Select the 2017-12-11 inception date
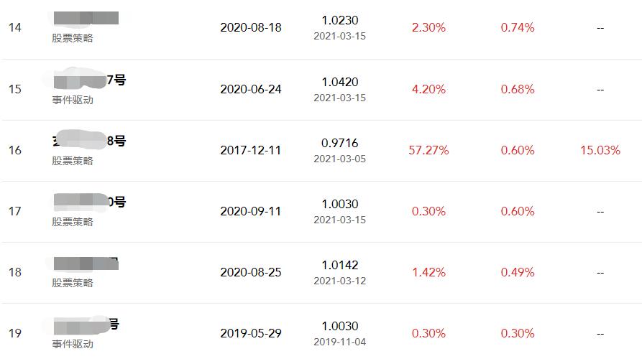Screen dimensions: 642x364 (251, 150)
